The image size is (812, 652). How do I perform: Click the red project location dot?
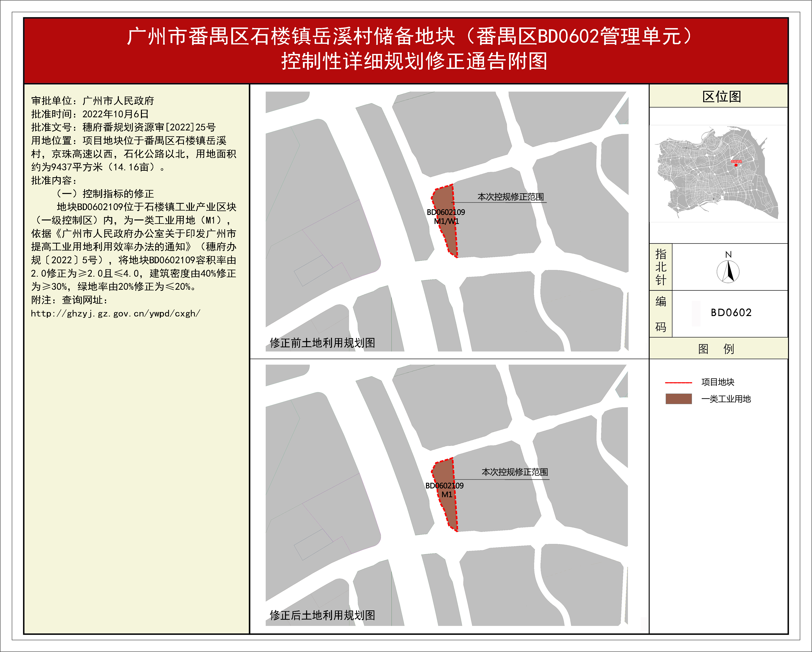(x=736, y=165)
